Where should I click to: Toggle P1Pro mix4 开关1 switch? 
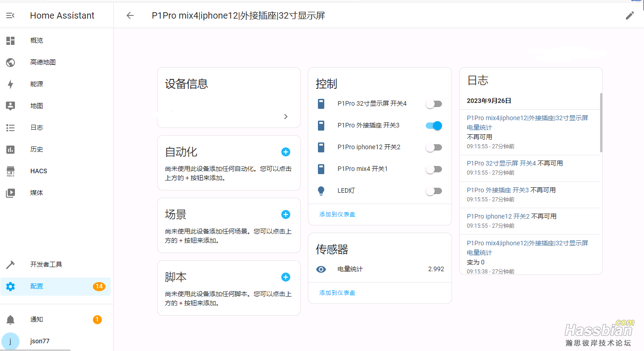pyautogui.click(x=434, y=169)
